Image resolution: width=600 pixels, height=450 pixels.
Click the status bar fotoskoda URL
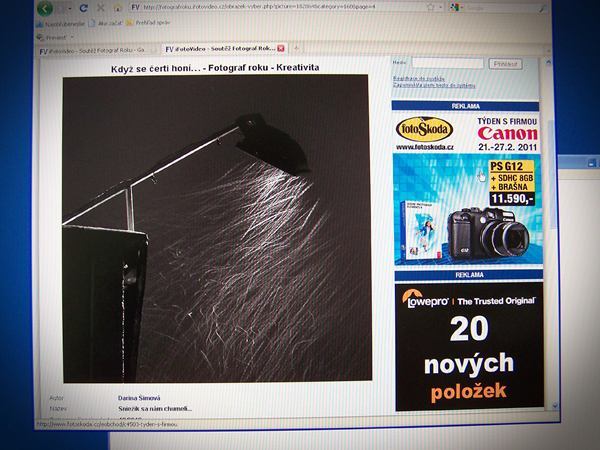click(x=107, y=424)
